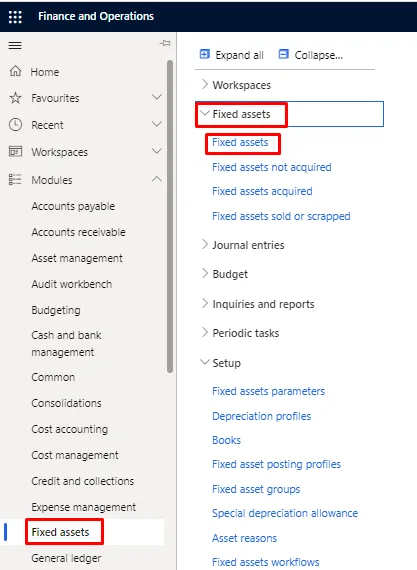Open the Cost accounting module
Viewport: 417px width, 570px height.
[x=70, y=429]
